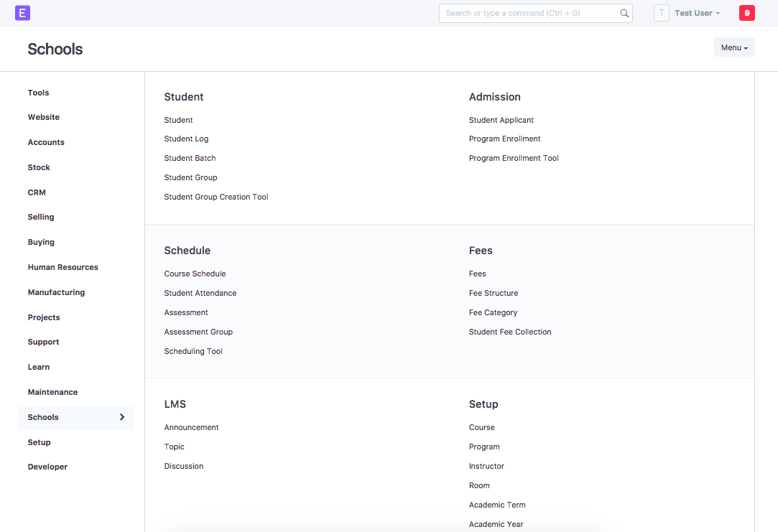Select Accounts in the sidebar
The width and height of the screenshot is (778, 532).
[46, 142]
